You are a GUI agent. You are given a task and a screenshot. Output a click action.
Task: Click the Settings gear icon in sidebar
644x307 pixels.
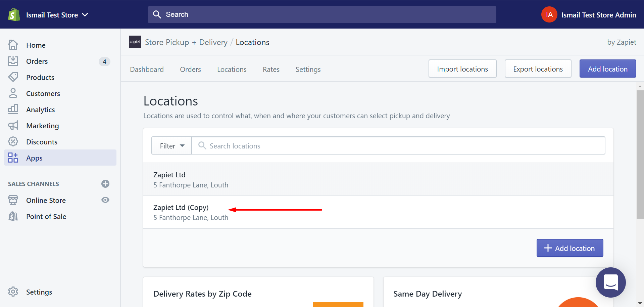pos(13,292)
